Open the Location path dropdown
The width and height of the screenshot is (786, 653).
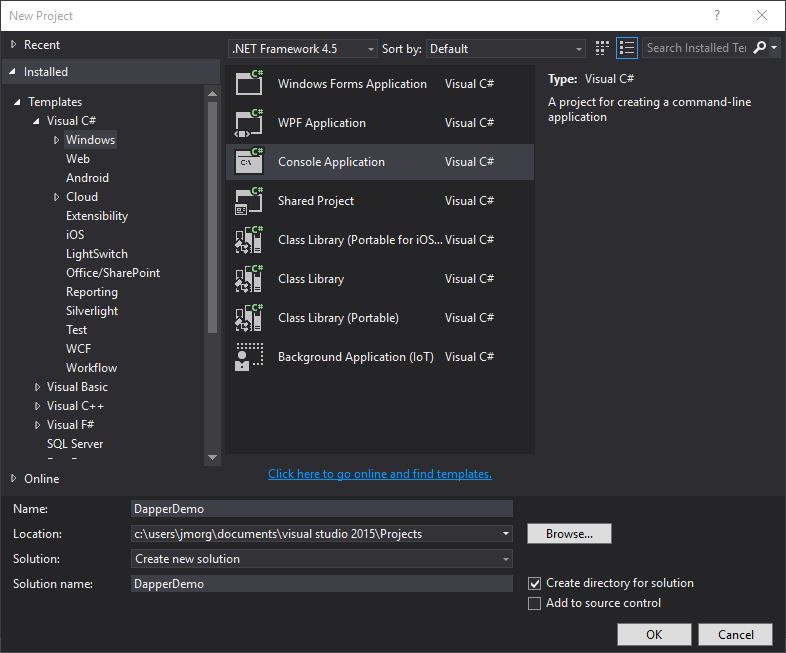click(506, 534)
